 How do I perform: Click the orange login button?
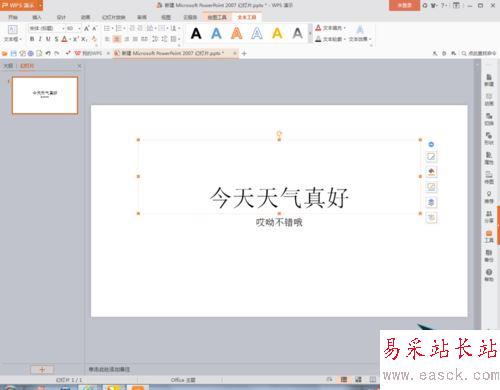tap(404, 5)
